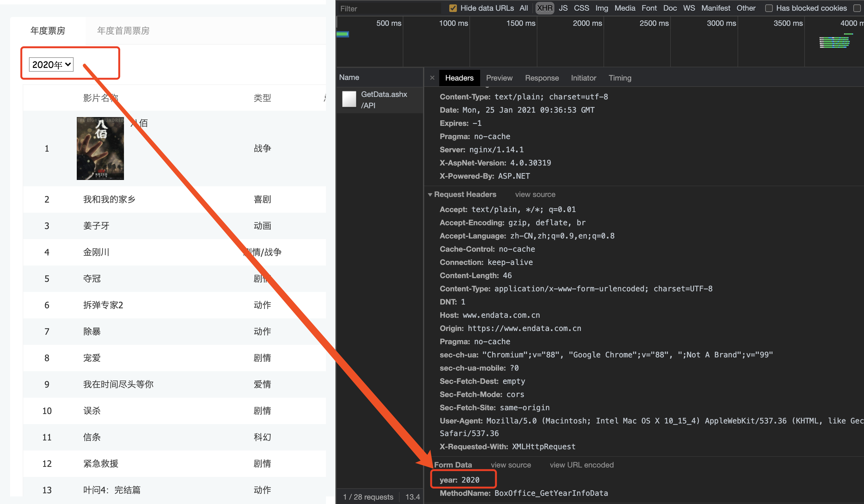Close the request details panel

[432, 78]
